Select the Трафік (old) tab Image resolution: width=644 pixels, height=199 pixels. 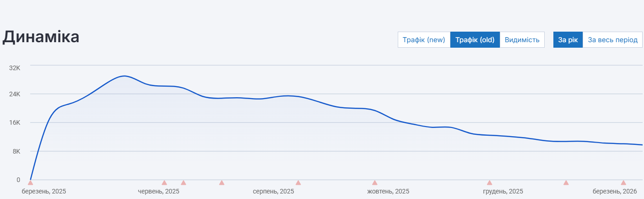tap(475, 40)
